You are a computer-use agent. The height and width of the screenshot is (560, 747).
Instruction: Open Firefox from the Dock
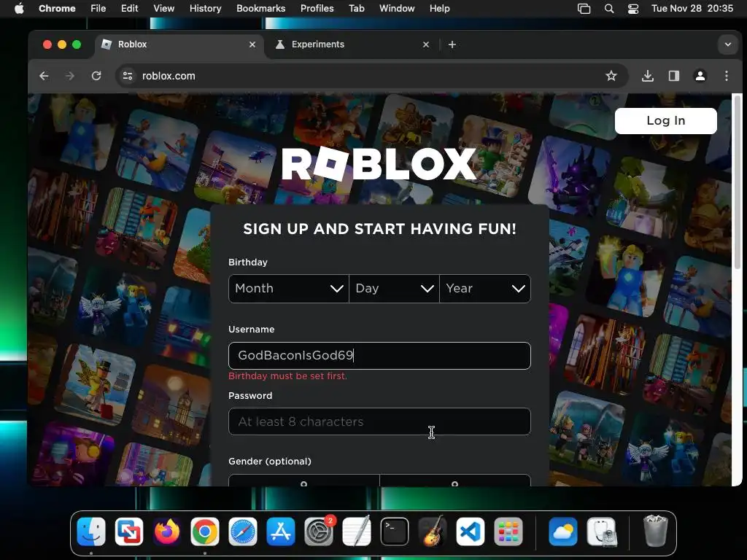tap(167, 532)
